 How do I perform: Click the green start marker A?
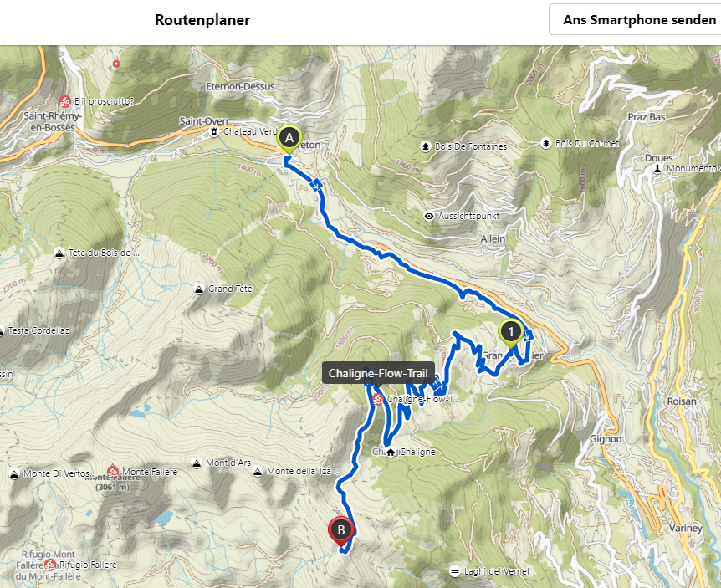pos(289,138)
